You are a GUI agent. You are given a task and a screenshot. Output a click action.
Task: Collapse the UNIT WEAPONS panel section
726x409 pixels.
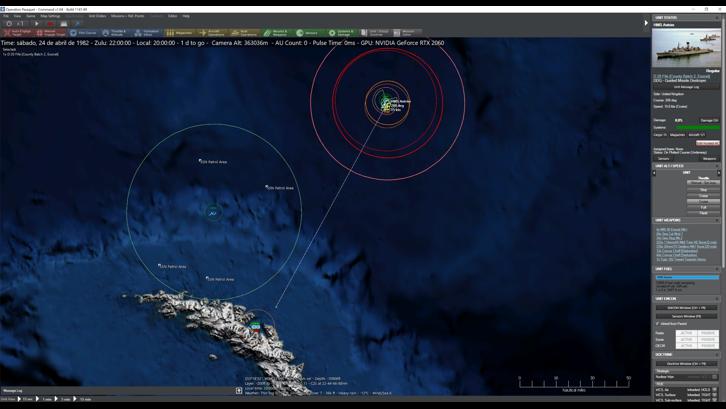pos(717,220)
